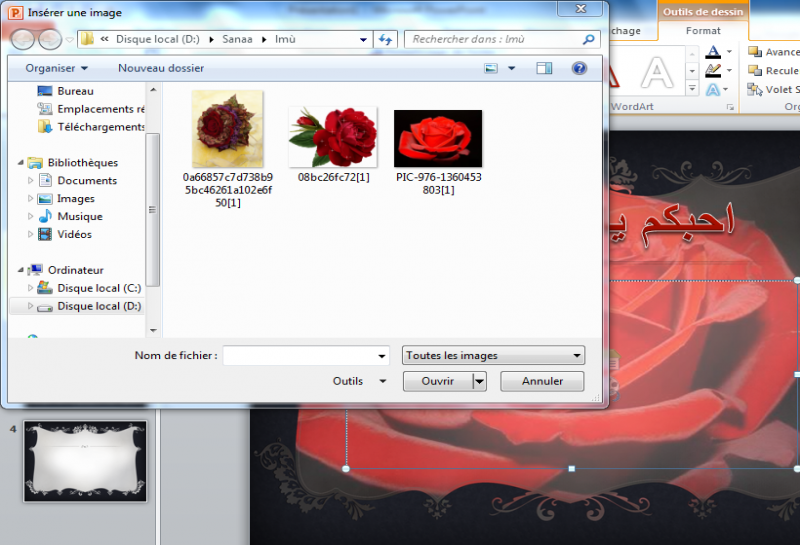Switch to the Format ribbon tab
Screen dimensions: 800x545
click(703, 31)
